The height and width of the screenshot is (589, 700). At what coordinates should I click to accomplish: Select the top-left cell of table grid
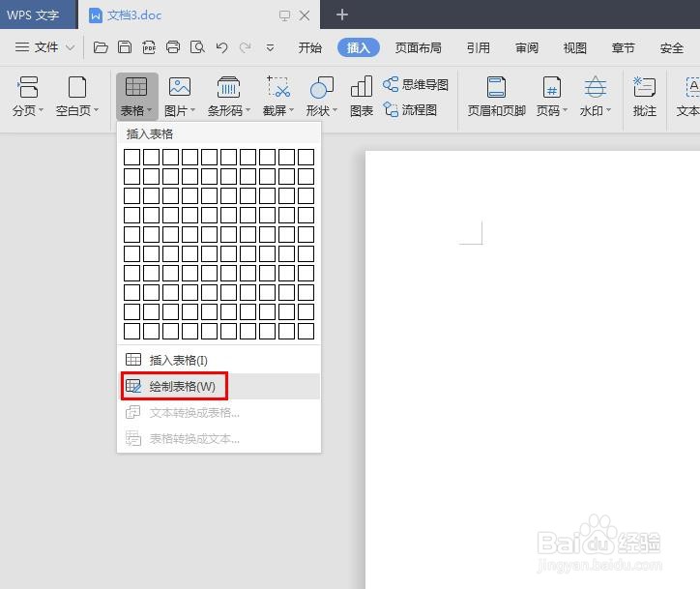click(x=131, y=158)
